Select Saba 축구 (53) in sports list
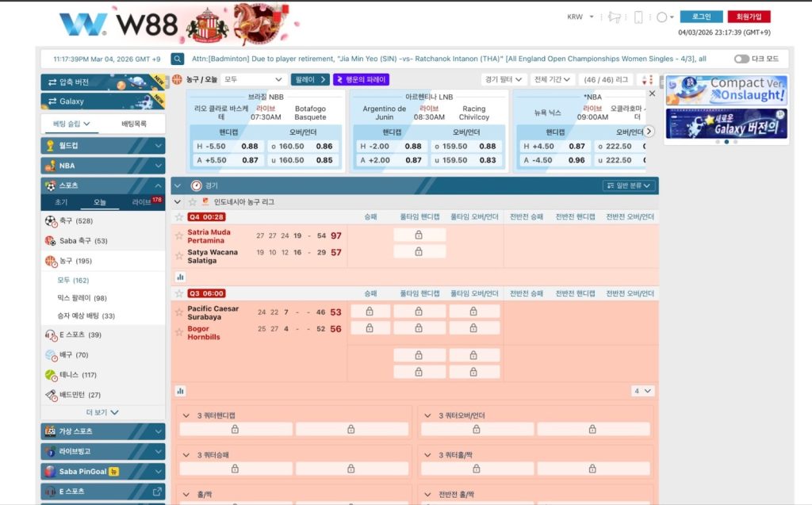812x505 pixels. coord(103,241)
